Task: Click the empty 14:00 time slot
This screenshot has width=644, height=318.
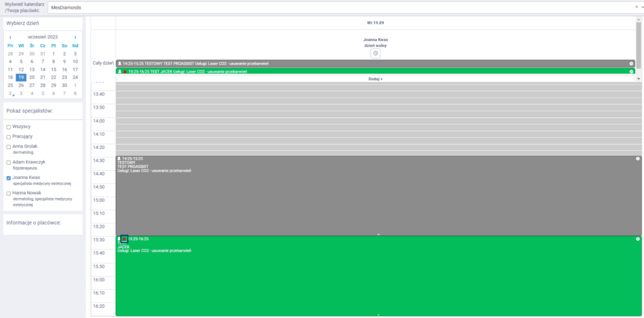Action: click(377, 121)
